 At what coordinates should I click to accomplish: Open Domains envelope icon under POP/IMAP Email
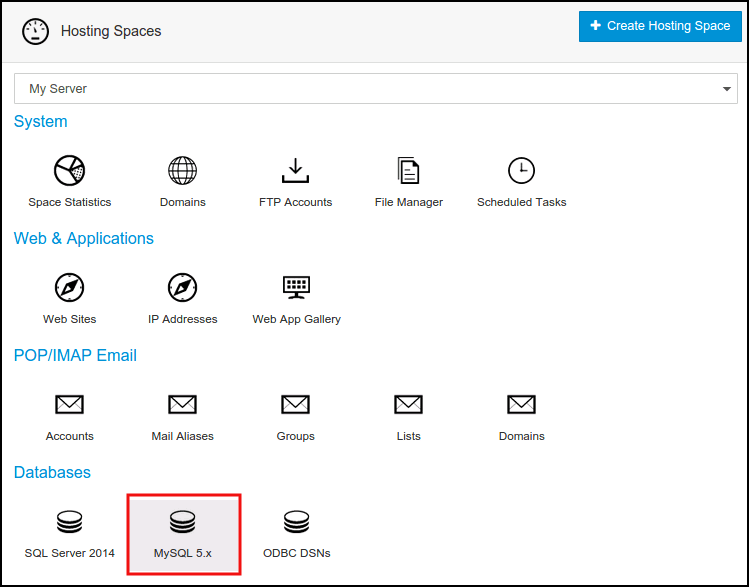tap(521, 405)
